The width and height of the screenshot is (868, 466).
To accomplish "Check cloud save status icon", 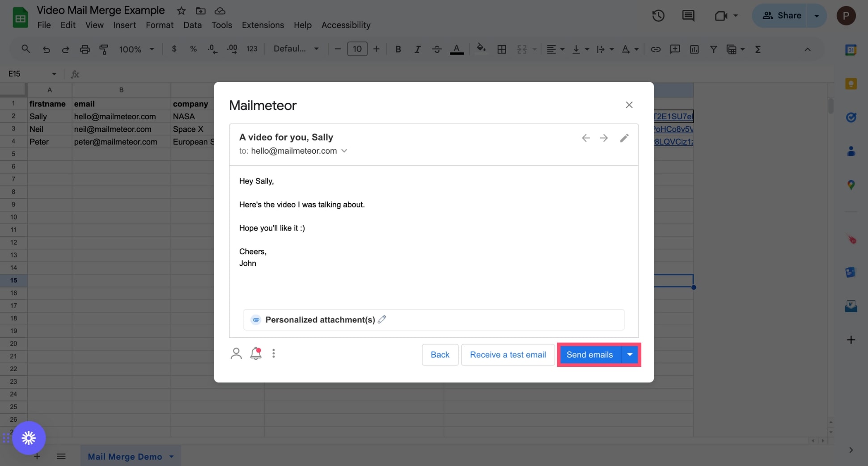I will pos(220,11).
